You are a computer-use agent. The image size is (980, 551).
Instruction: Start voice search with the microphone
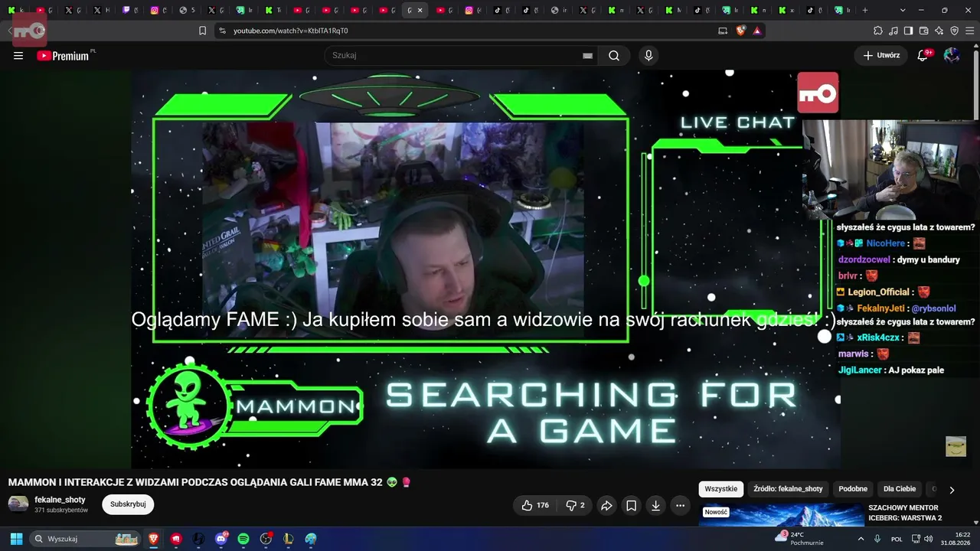coord(648,55)
